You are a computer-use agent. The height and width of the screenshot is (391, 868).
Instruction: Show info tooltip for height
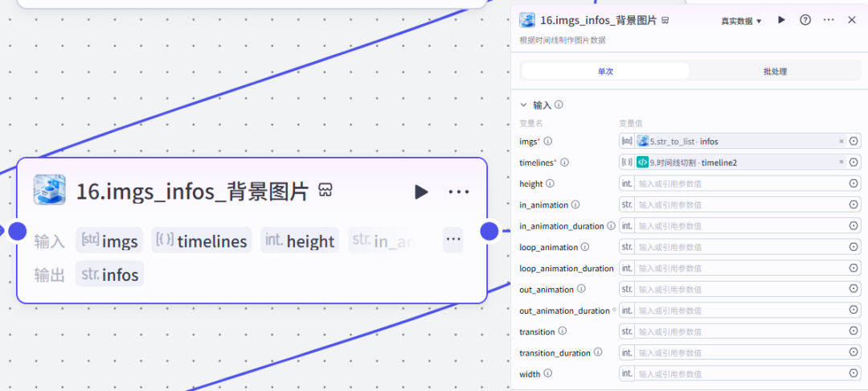(x=551, y=183)
